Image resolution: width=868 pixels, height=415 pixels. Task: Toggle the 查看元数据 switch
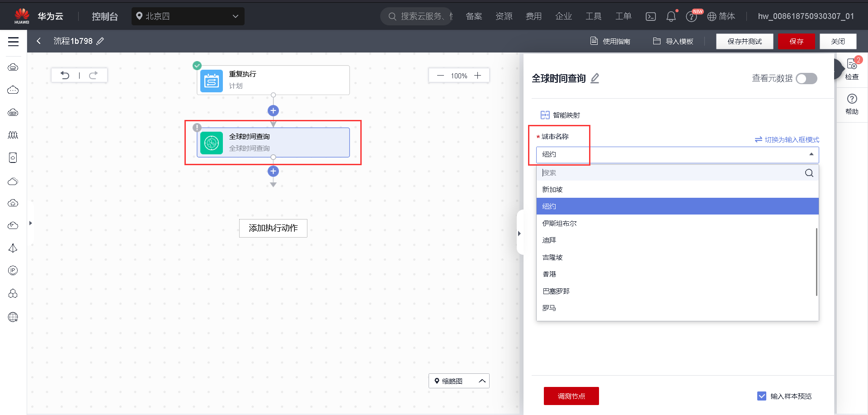806,78
